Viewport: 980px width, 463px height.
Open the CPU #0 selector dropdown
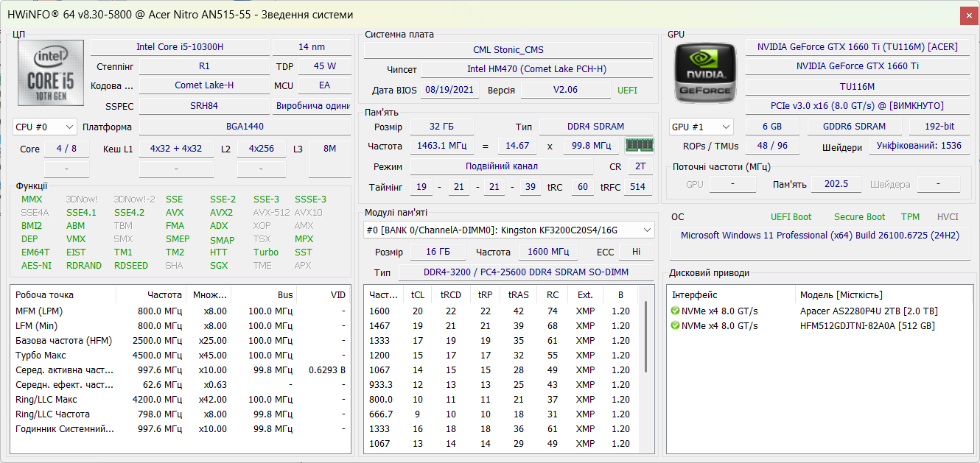coord(45,127)
